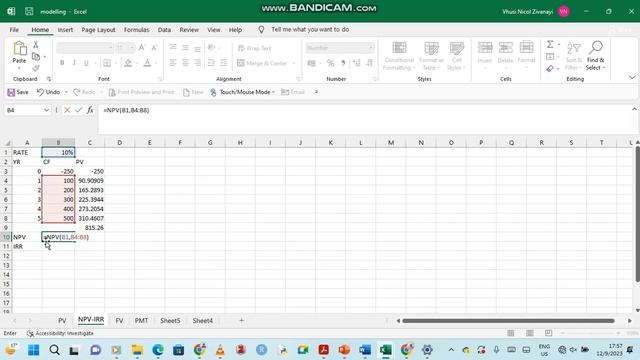
Task: Select column D header
Action: click(x=120, y=142)
